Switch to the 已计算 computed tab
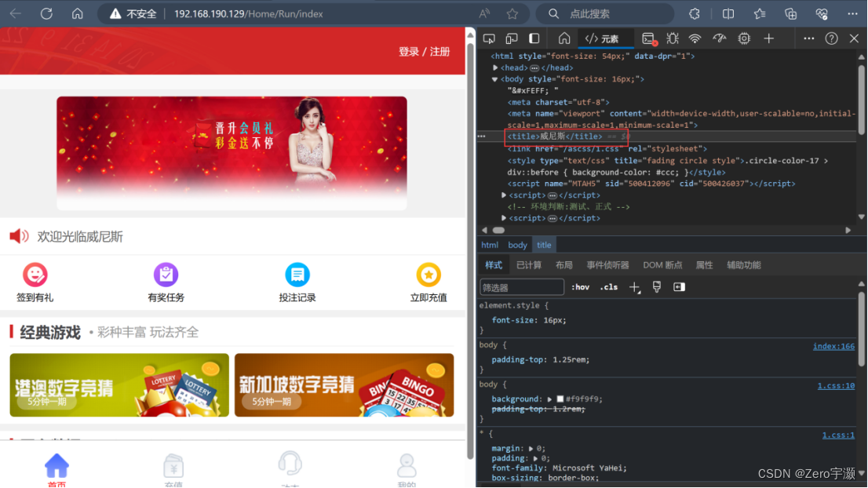This screenshot has width=868, height=488. click(x=529, y=265)
